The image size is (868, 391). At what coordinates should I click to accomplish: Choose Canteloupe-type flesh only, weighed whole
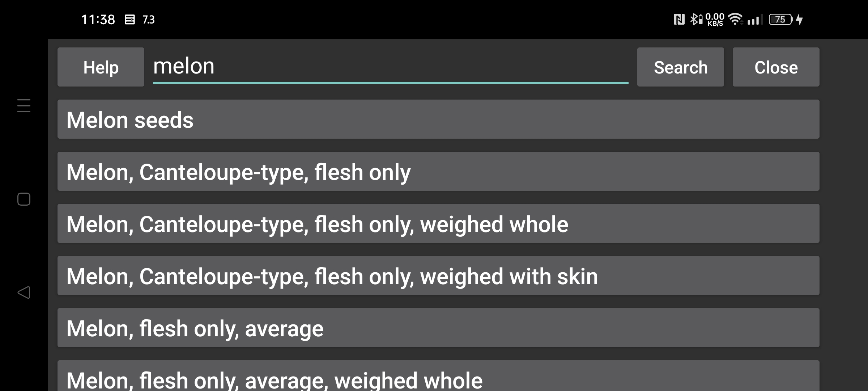coord(438,223)
